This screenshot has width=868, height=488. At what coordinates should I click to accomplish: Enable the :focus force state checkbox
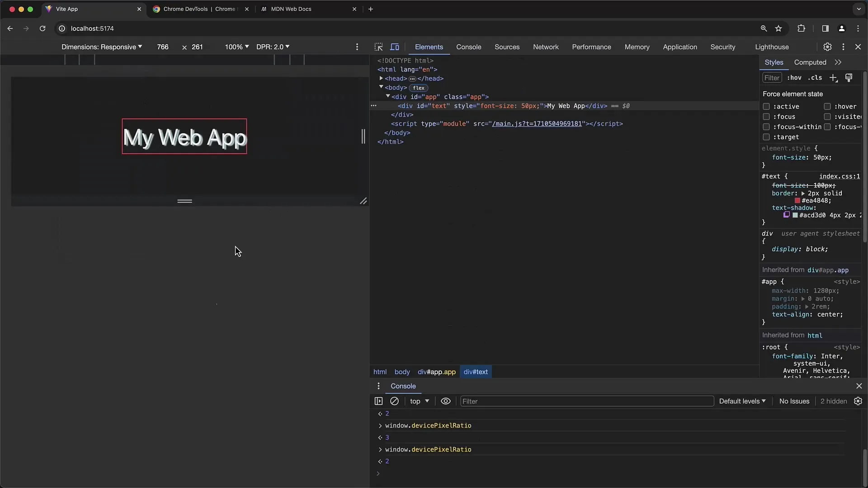pyautogui.click(x=766, y=117)
